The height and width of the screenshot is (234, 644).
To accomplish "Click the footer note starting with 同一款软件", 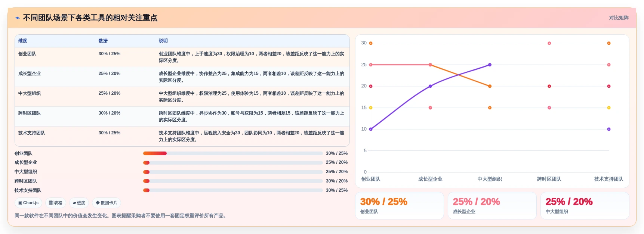I will point(121,216).
